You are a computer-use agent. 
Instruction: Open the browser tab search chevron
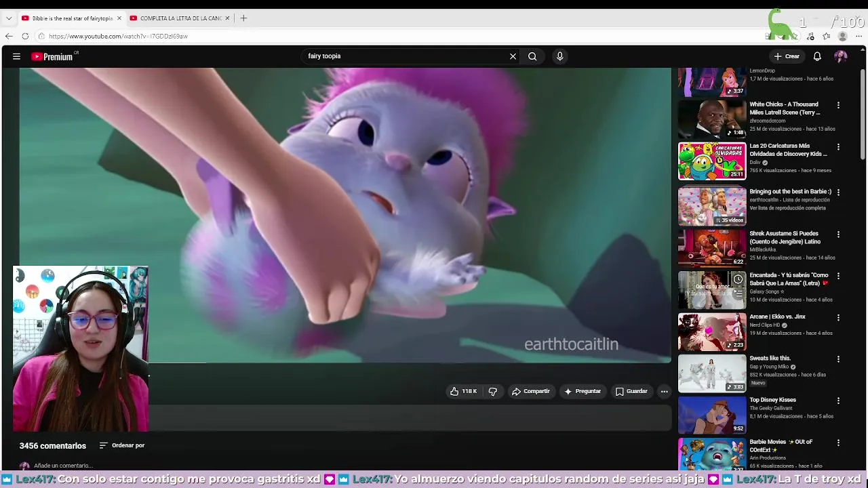(x=8, y=18)
